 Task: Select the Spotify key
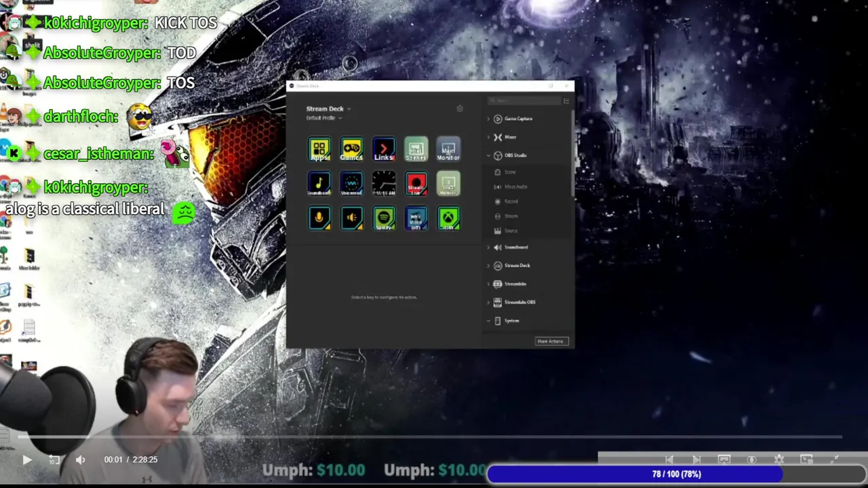pos(384,218)
